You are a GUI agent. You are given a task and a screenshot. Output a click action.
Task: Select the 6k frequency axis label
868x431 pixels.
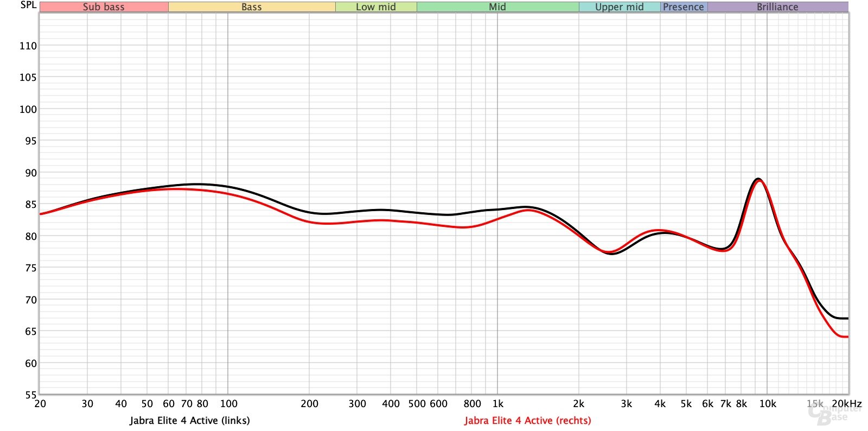click(x=708, y=403)
